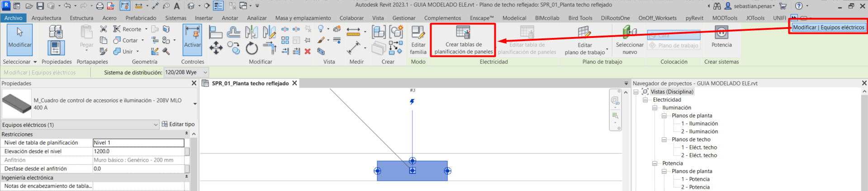868x191 pixels.
Task: Open Sistema de distribución combo box
Action: click(x=186, y=72)
